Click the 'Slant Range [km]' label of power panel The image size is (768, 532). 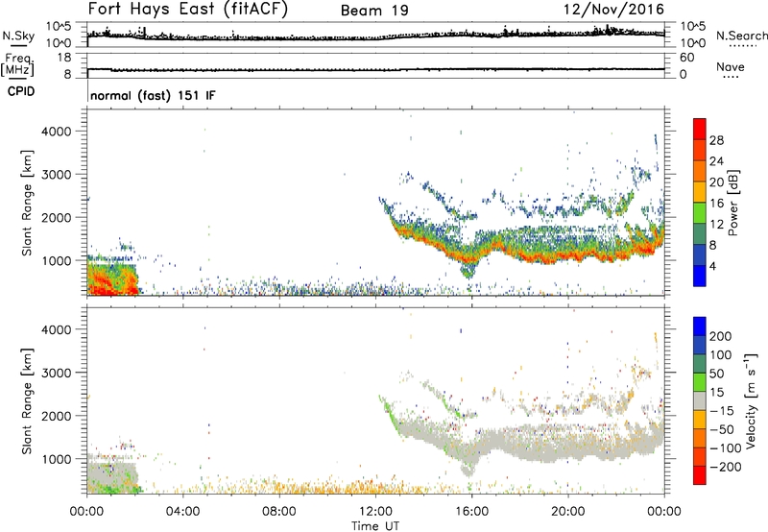(x=27, y=203)
